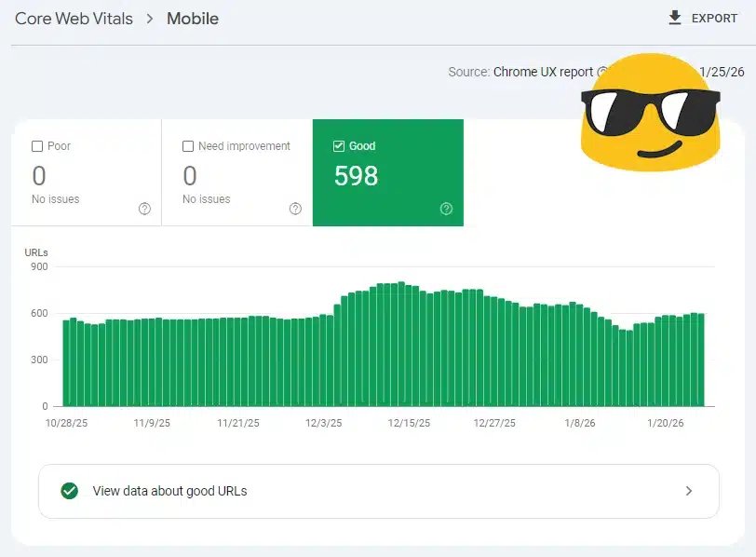
Task: Click the tallest bar near 12/15/25
Action: pos(400,345)
